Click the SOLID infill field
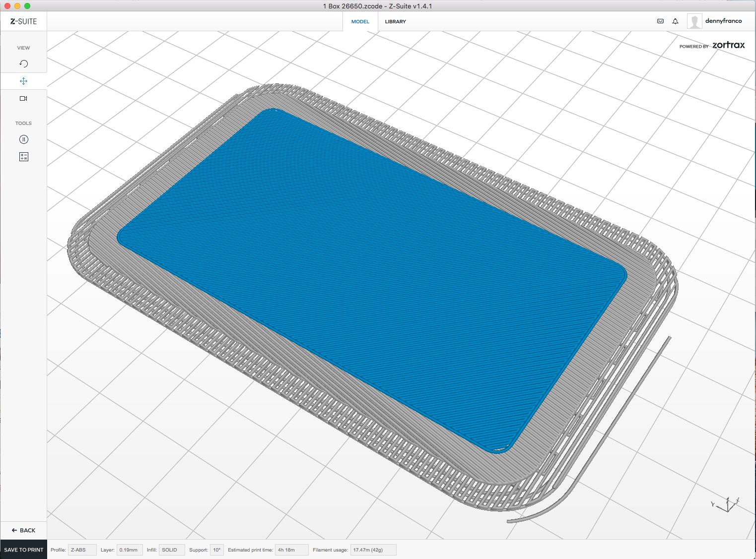Screen dimensions: 756x559 [171, 550]
